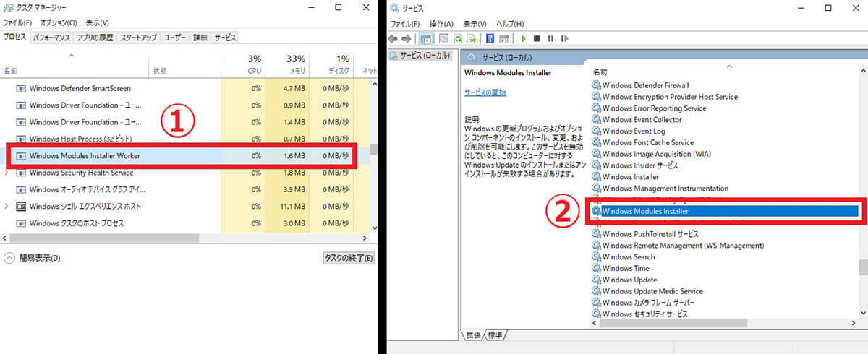Click the サービスの開始 link
Viewport: 868px width, 354px height.
click(x=485, y=92)
